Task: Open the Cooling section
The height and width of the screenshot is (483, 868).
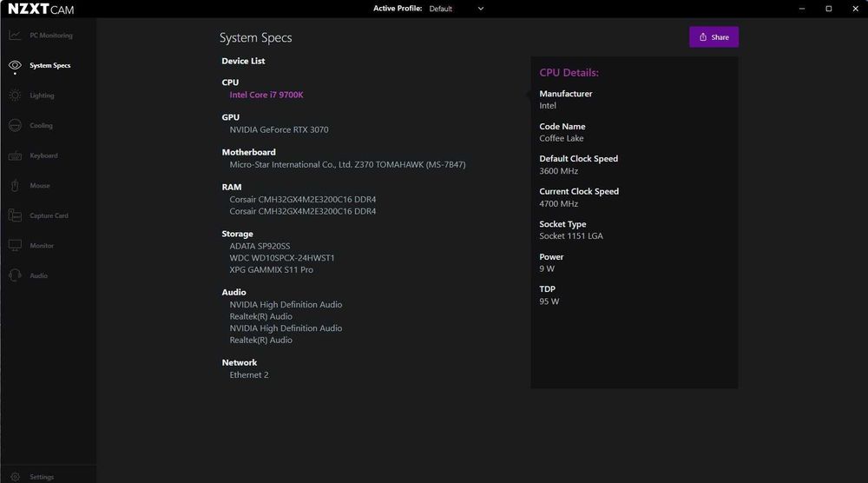Action: click(41, 126)
